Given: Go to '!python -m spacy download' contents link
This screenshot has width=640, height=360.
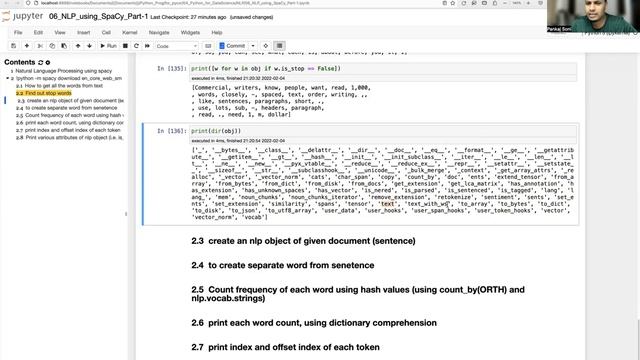Looking at the screenshot, I should point(69,78).
